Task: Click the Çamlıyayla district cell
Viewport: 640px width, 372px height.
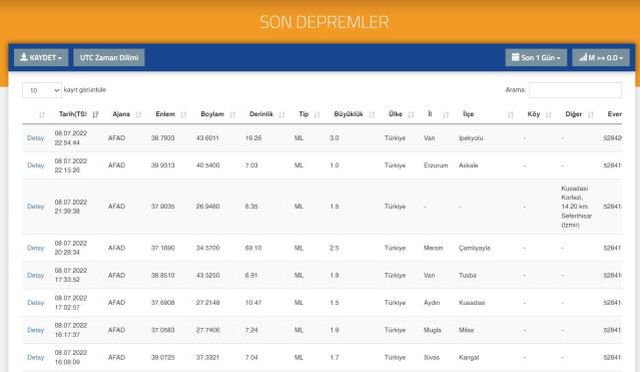Action: [x=474, y=248]
